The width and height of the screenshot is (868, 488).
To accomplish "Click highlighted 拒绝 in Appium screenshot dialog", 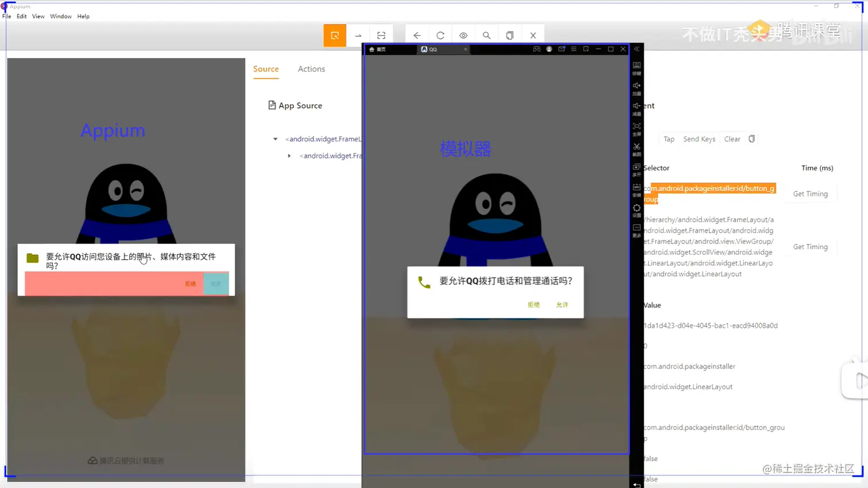I will click(191, 284).
